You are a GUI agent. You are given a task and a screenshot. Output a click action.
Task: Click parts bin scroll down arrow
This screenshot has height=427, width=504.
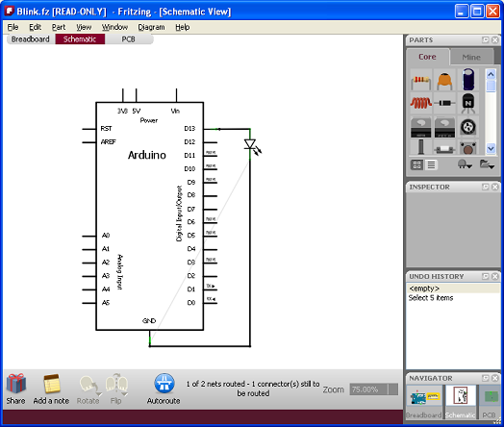click(491, 148)
